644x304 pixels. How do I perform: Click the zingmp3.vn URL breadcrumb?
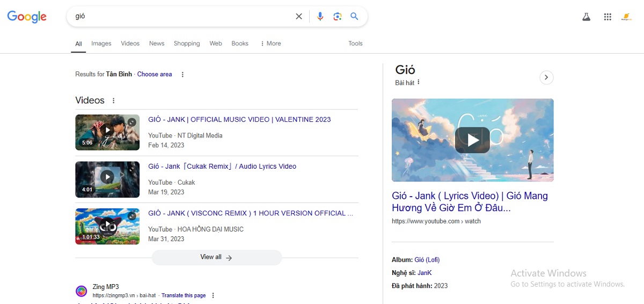[x=125, y=295]
